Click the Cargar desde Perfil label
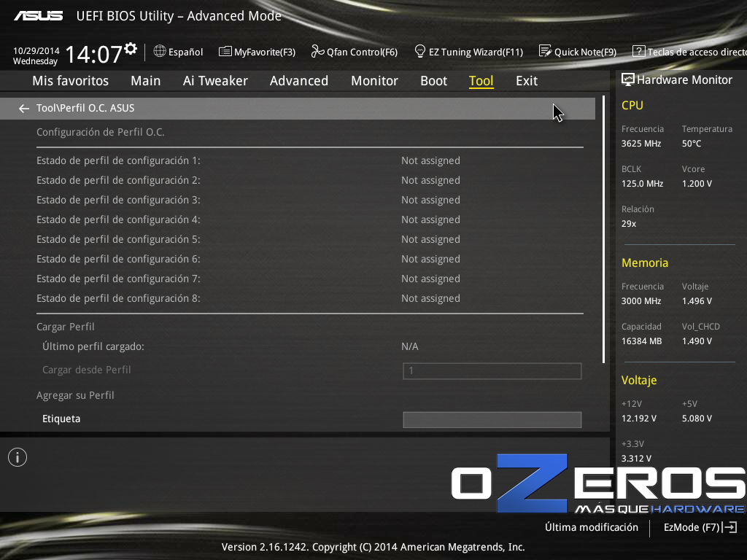 pos(86,370)
